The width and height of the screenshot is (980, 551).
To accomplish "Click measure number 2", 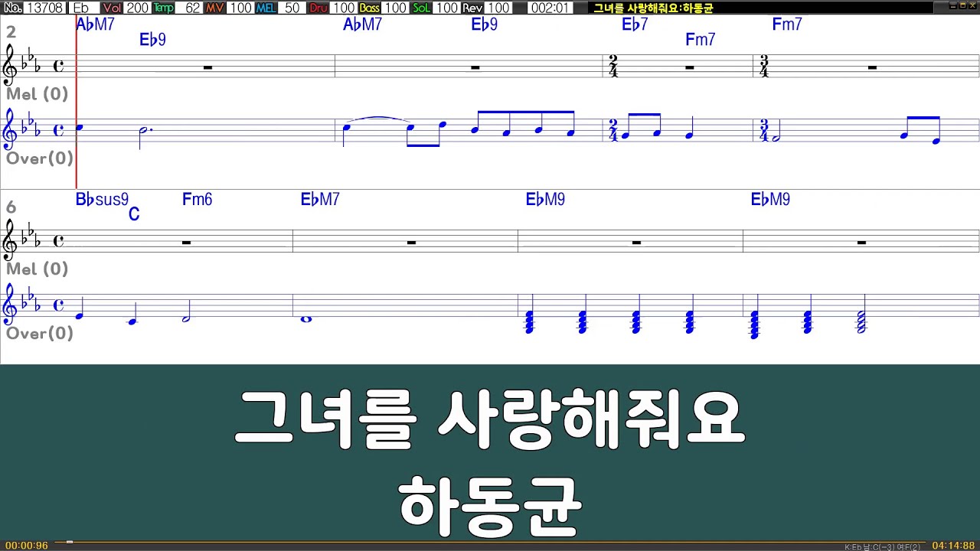I will (x=11, y=32).
